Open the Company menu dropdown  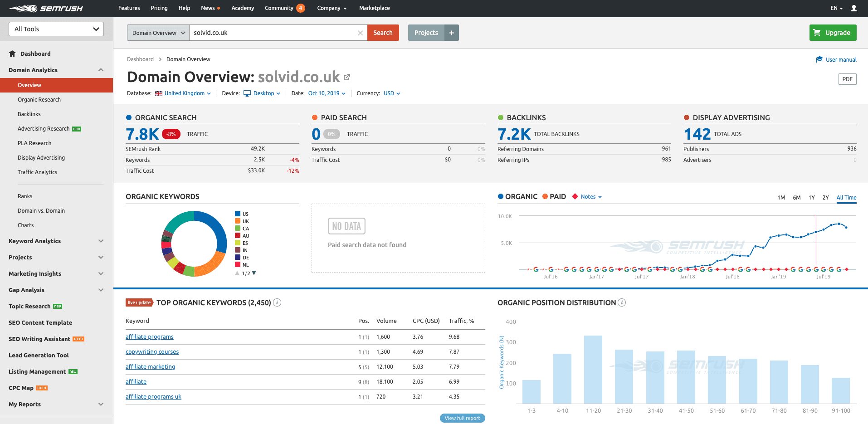point(332,8)
